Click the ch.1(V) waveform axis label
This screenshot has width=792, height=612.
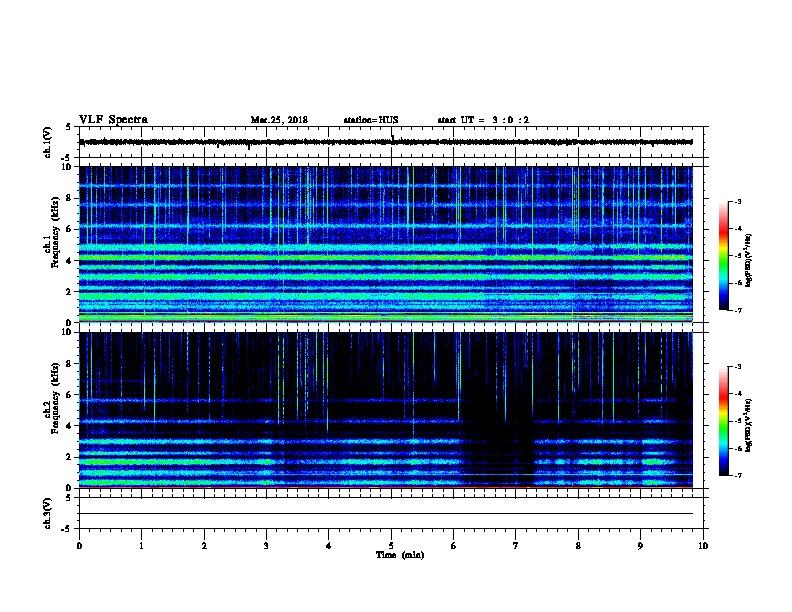[x=47, y=142]
